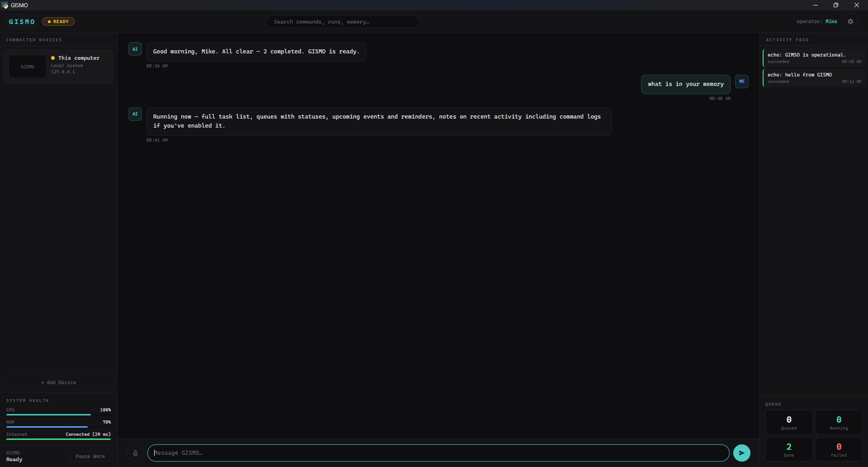Click the GISMO app icon in title bar
This screenshot has width=868, height=467.
tap(5, 5)
